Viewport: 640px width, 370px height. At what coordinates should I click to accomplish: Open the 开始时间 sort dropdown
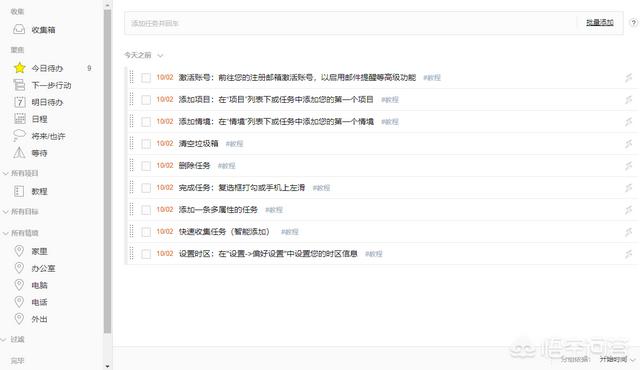pyautogui.click(x=617, y=359)
